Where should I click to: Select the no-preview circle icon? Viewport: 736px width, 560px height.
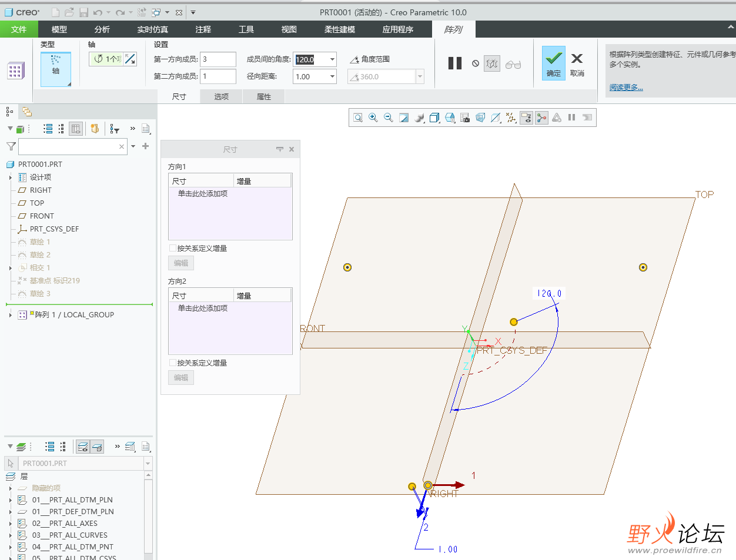476,63
